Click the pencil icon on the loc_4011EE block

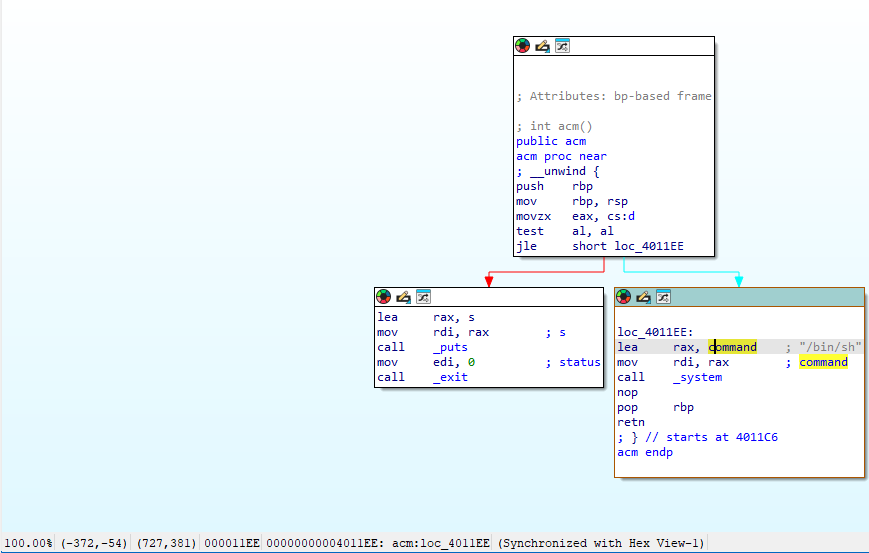click(643, 297)
